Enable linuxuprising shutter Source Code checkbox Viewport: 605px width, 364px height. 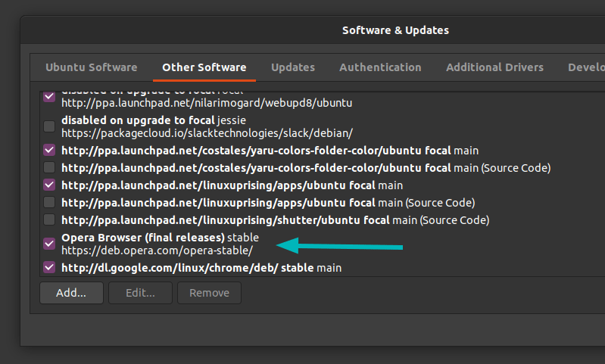tap(49, 219)
